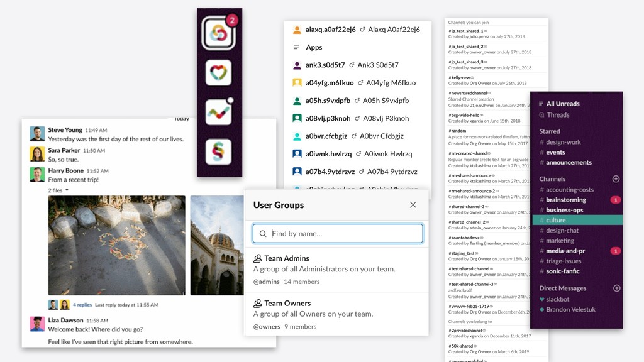The width and height of the screenshot is (644, 362).
Task: Open All Unreads in the sidebar
Action: (x=562, y=104)
